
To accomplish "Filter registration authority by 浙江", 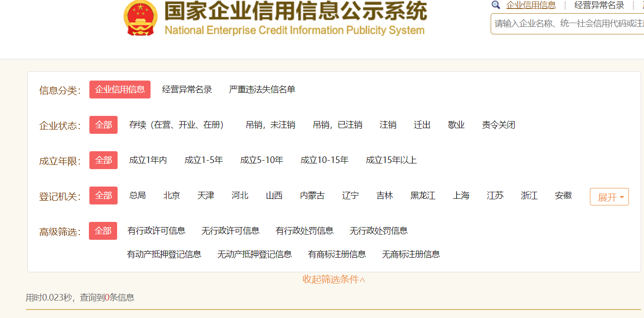I will (x=529, y=196).
